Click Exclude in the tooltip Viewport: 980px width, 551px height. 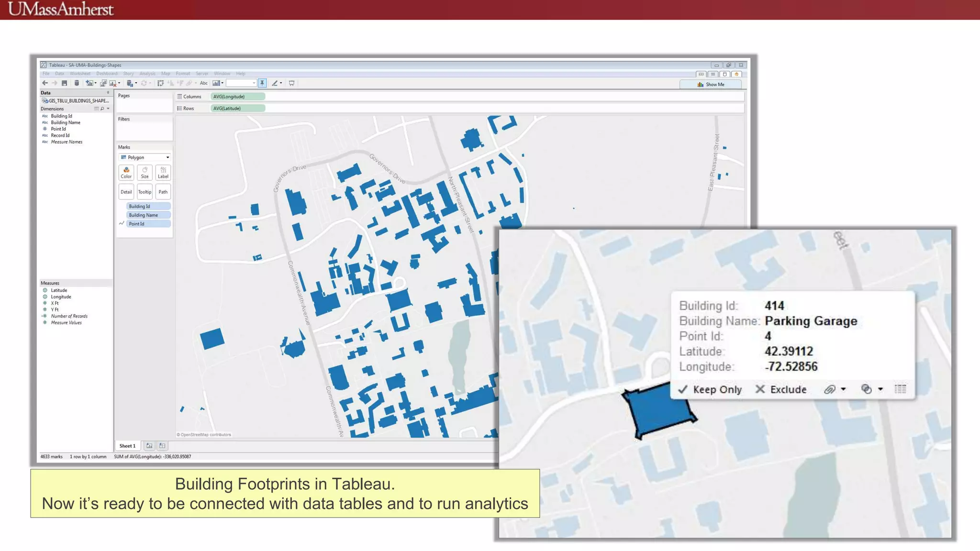[x=781, y=389]
